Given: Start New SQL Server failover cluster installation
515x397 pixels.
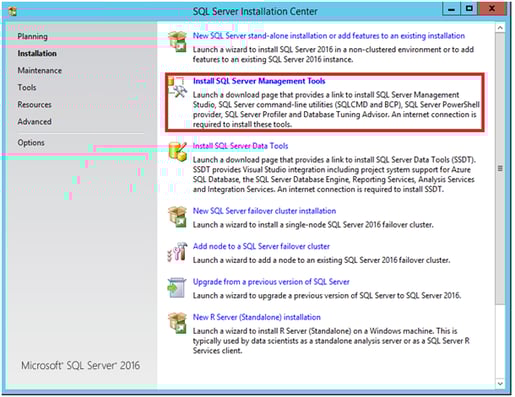Looking at the screenshot, I should (x=264, y=211).
